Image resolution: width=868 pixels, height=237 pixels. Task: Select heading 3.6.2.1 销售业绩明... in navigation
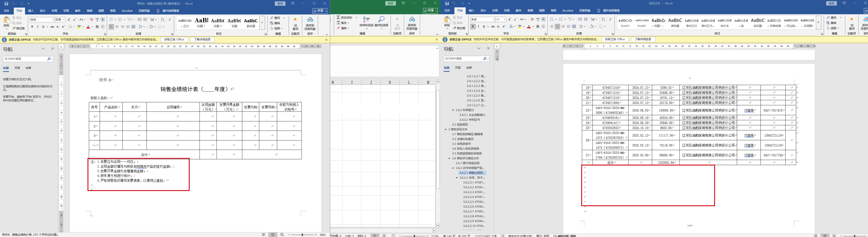[472, 173]
